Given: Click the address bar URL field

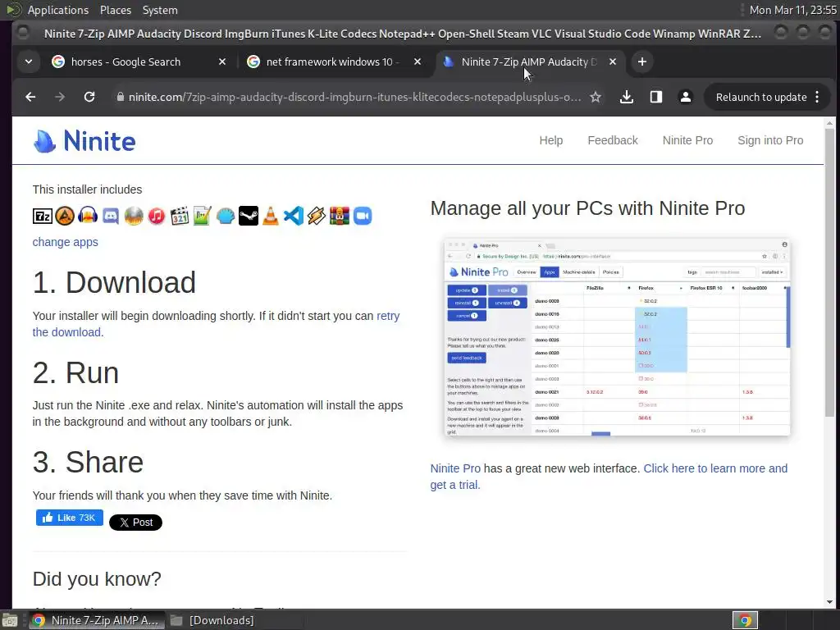Looking at the screenshot, I should point(354,97).
